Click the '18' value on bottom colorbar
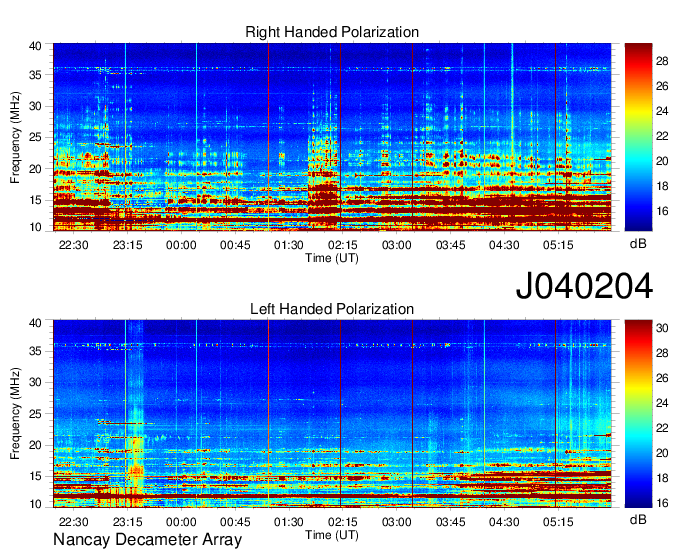 point(662,478)
